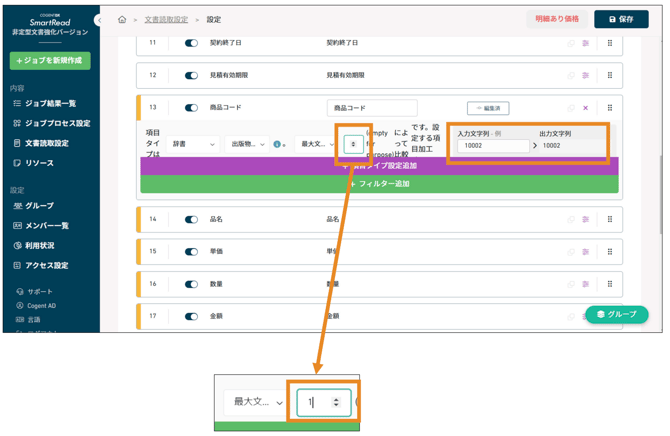Image resolution: width=670 pixels, height=436 pixels.
Task: Click the green フィルター追加 button
Action: click(x=379, y=184)
